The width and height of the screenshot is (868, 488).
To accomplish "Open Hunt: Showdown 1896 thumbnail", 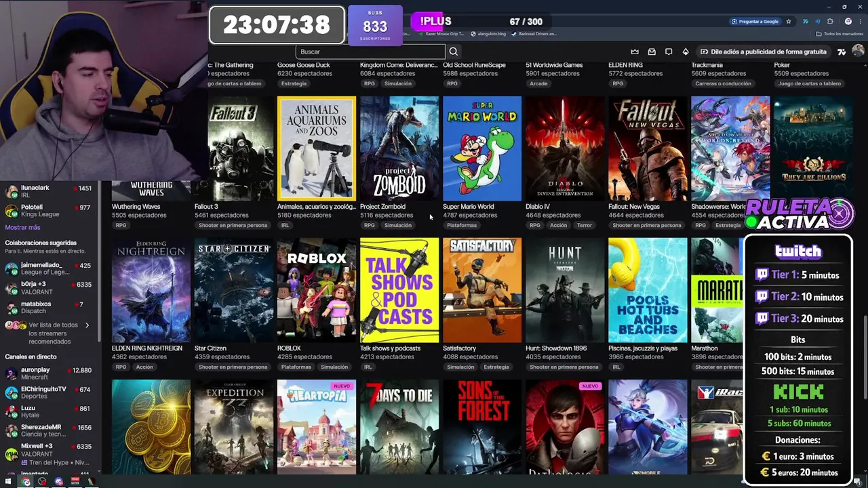I will point(564,290).
